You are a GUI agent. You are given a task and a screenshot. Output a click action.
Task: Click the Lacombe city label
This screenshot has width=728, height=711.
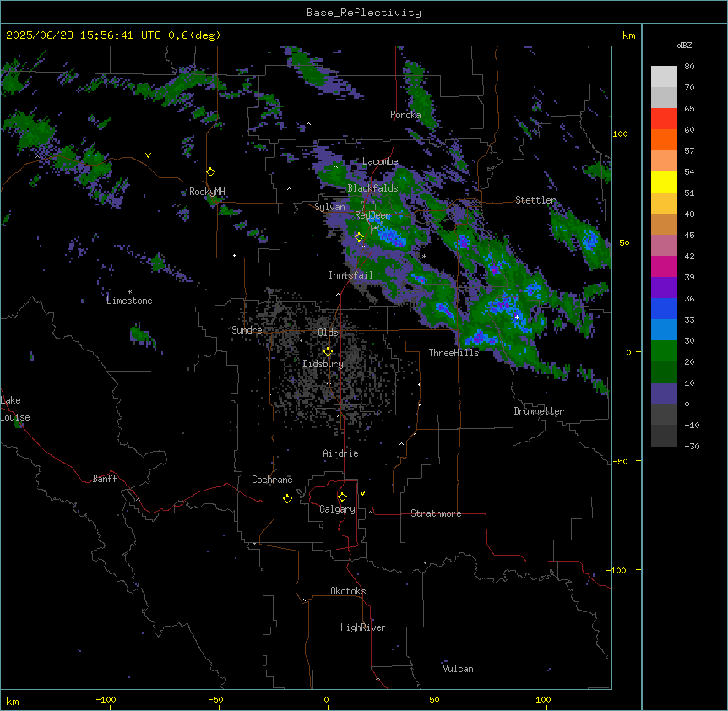click(x=380, y=161)
